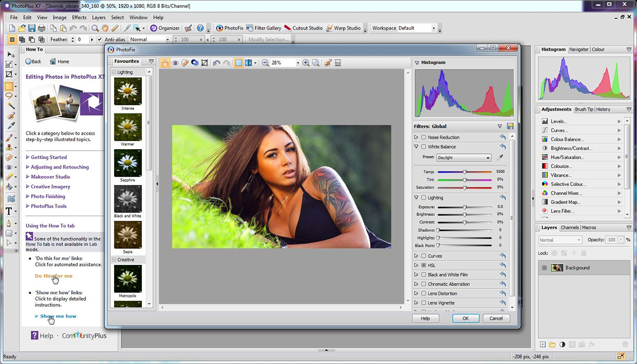Switch to the Brush Tip tab
This screenshot has width=637, height=364.
584,109
